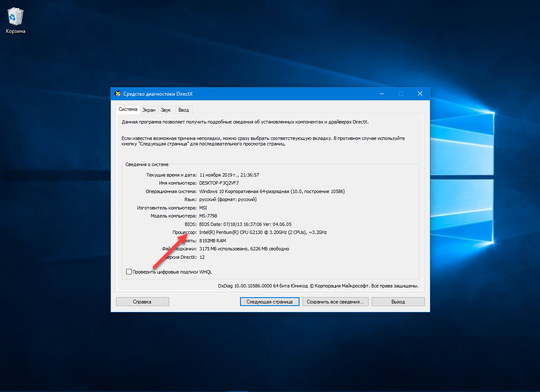
Task: Click the Intel(R) Pentium(R) CPU G2130 value
Action: 263,232
